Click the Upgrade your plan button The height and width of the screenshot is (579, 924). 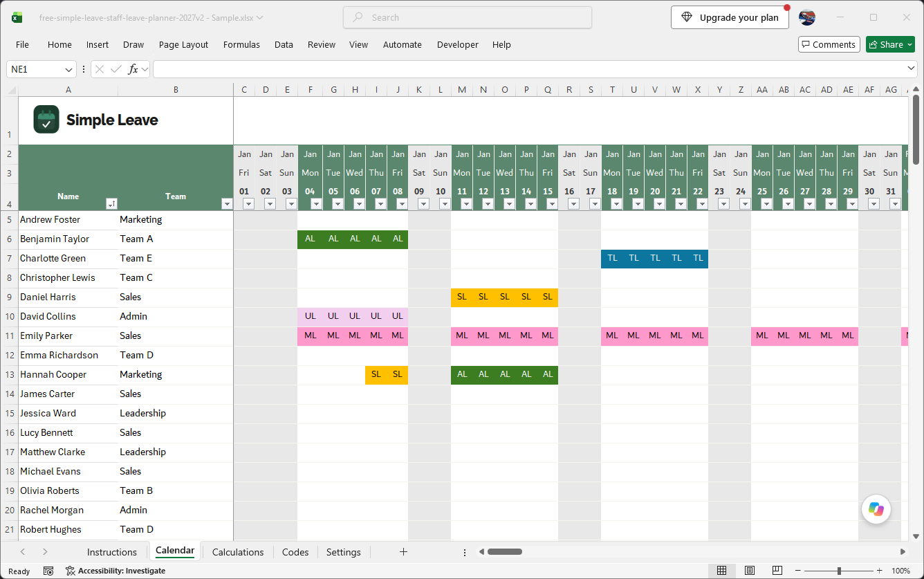(730, 18)
